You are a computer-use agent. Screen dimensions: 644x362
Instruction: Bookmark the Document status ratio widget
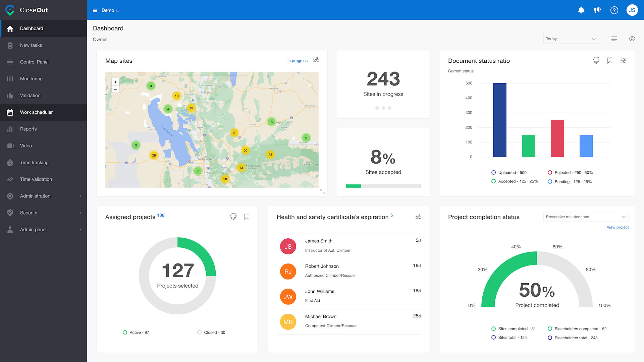[x=610, y=61]
